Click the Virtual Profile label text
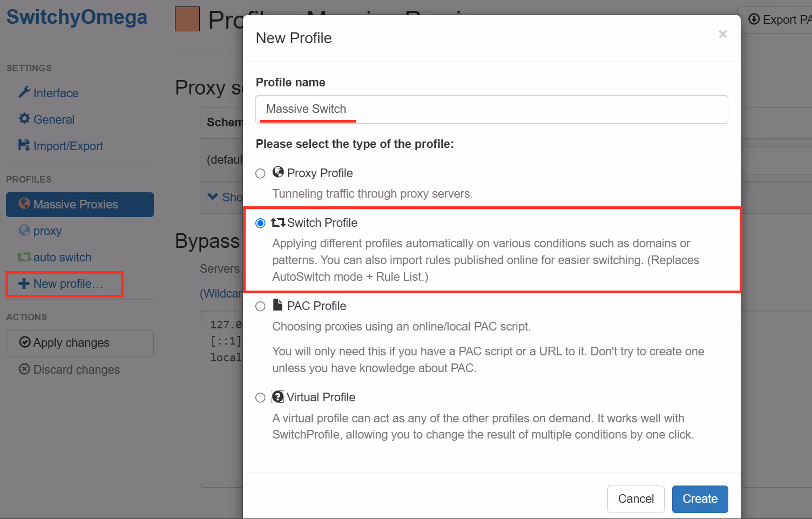 321,397
